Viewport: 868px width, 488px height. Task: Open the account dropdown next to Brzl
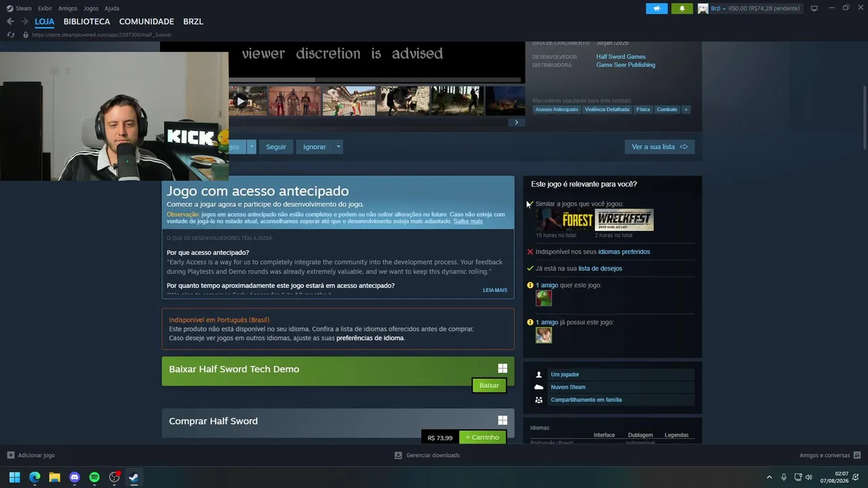click(724, 8)
